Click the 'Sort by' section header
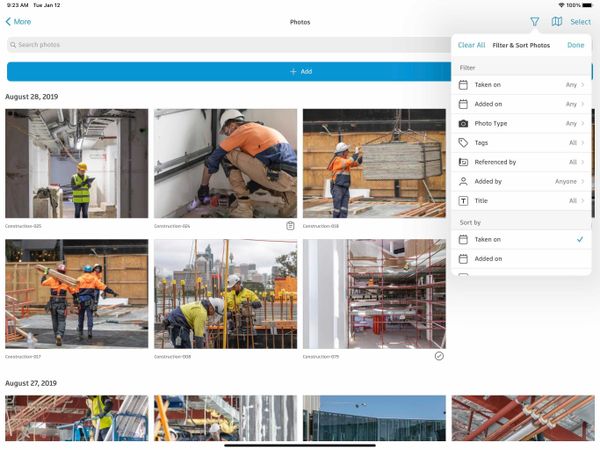This screenshot has width=600, height=450. (470, 222)
